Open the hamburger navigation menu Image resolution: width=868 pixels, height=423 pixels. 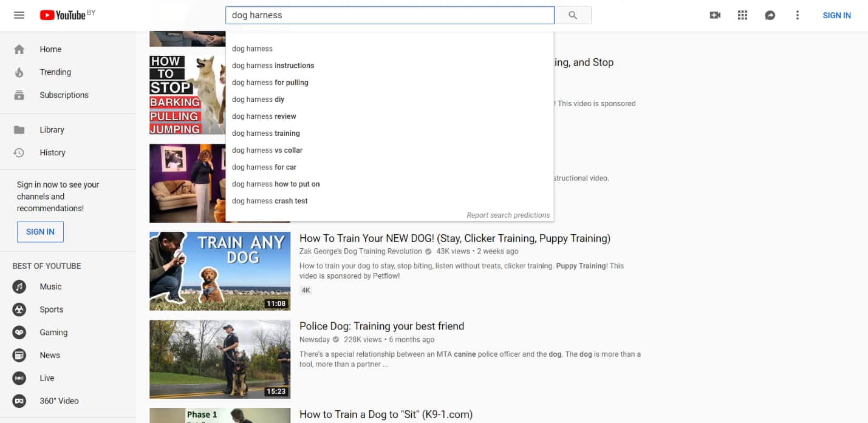pos(18,15)
